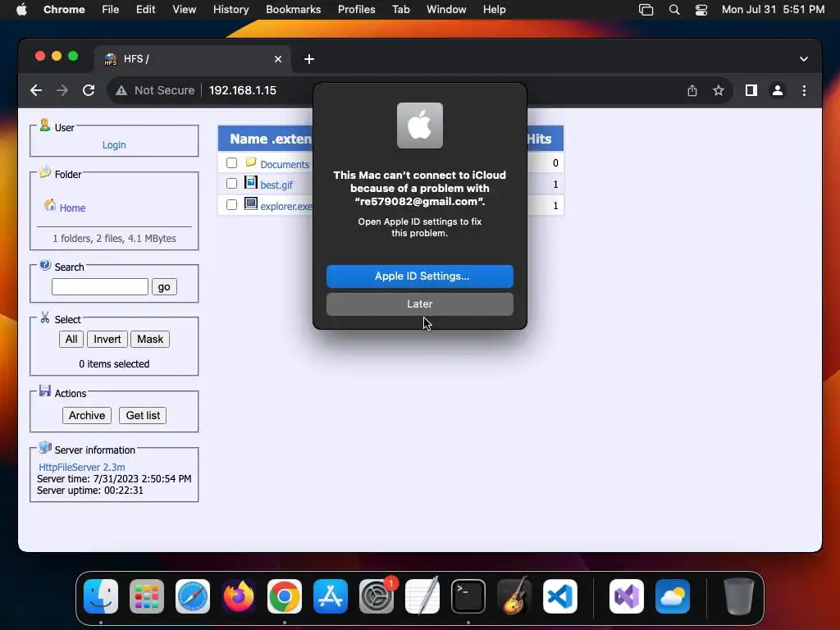Toggle Chrome side panel icon
The width and height of the screenshot is (840, 630).
coord(751,90)
